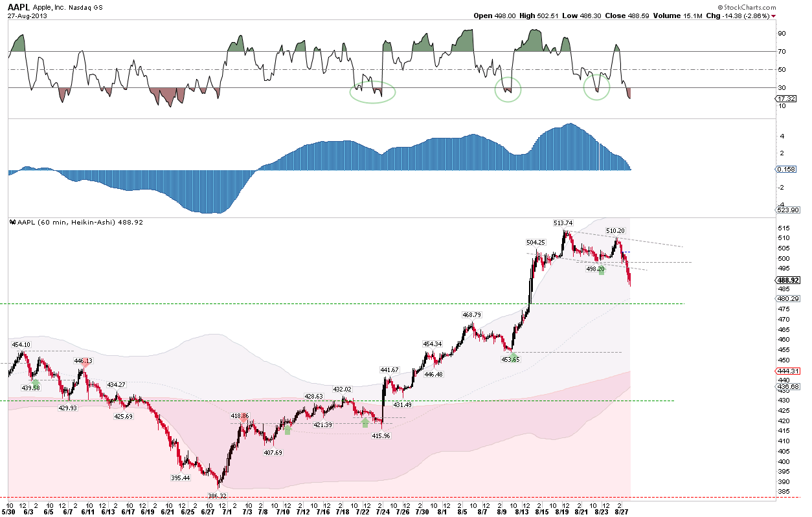Viewport: 812px width, 517px height.
Task: Click the 407.69 price label
Action: (x=273, y=452)
